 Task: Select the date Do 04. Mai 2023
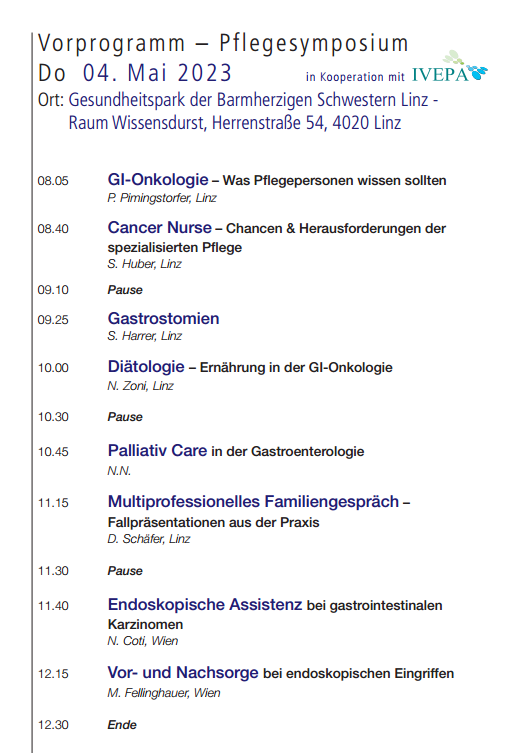point(135,73)
